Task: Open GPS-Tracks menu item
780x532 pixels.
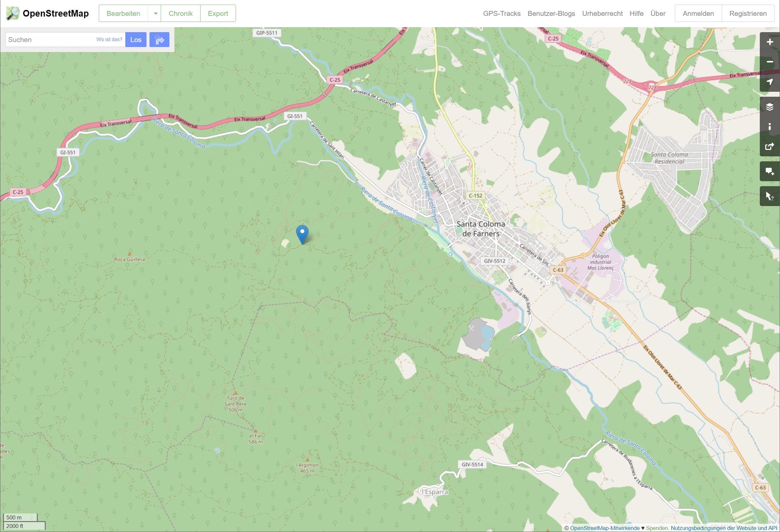Action: point(502,14)
